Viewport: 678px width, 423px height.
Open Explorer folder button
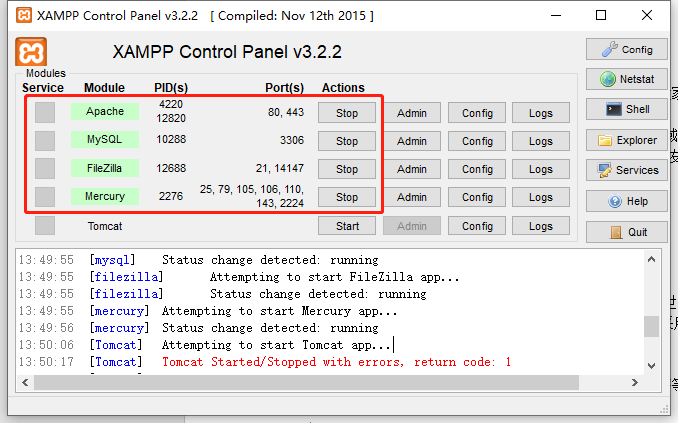click(x=627, y=140)
